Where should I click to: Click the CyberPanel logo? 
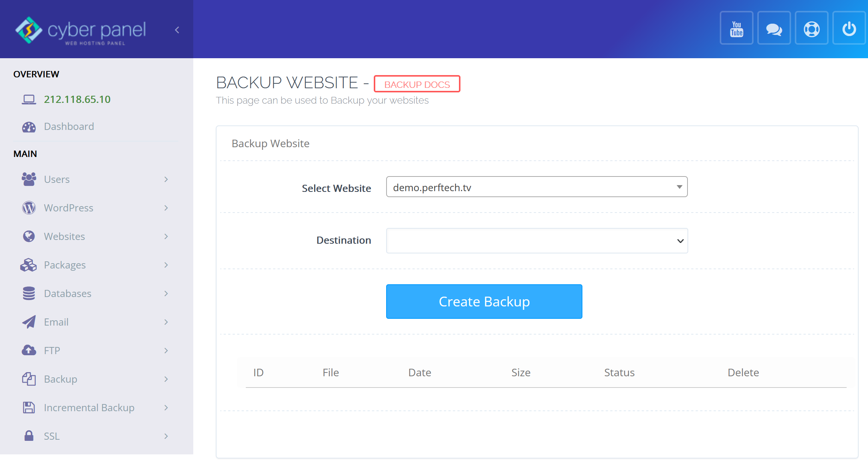80,30
